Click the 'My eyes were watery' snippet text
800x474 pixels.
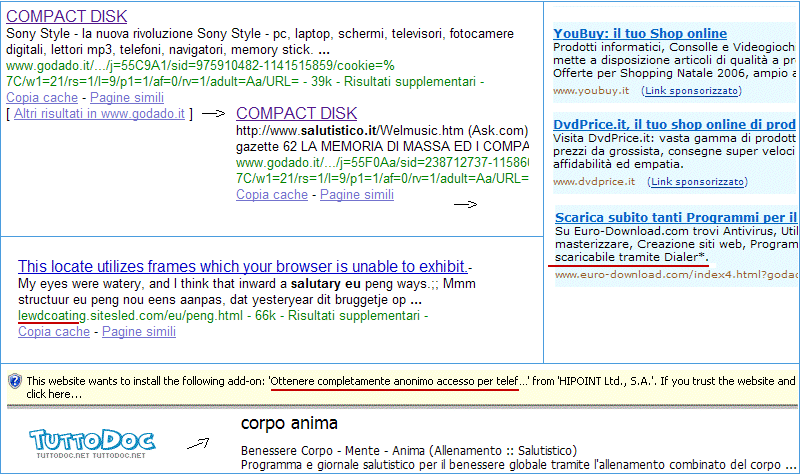[246, 292]
